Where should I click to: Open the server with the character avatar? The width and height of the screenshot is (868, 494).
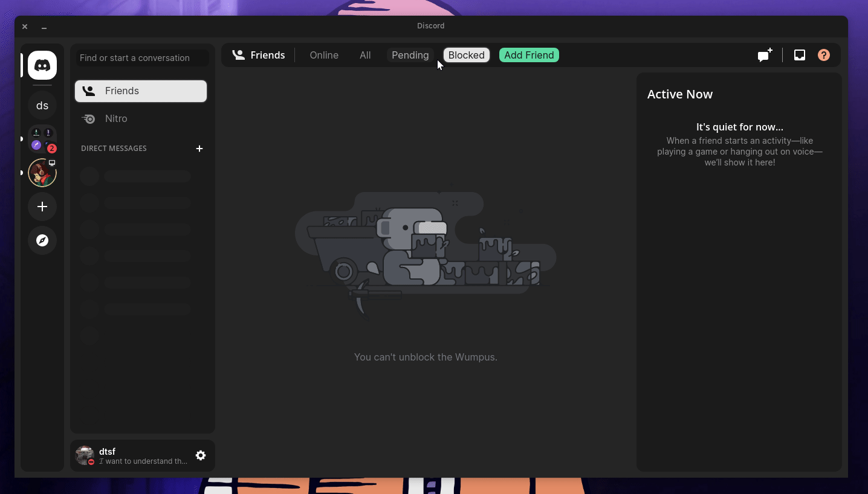click(x=42, y=173)
